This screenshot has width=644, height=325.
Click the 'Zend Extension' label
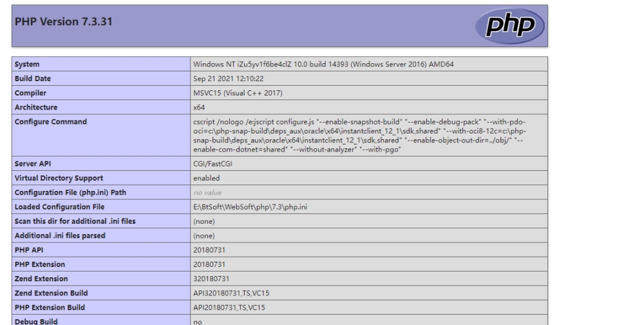tap(41, 279)
